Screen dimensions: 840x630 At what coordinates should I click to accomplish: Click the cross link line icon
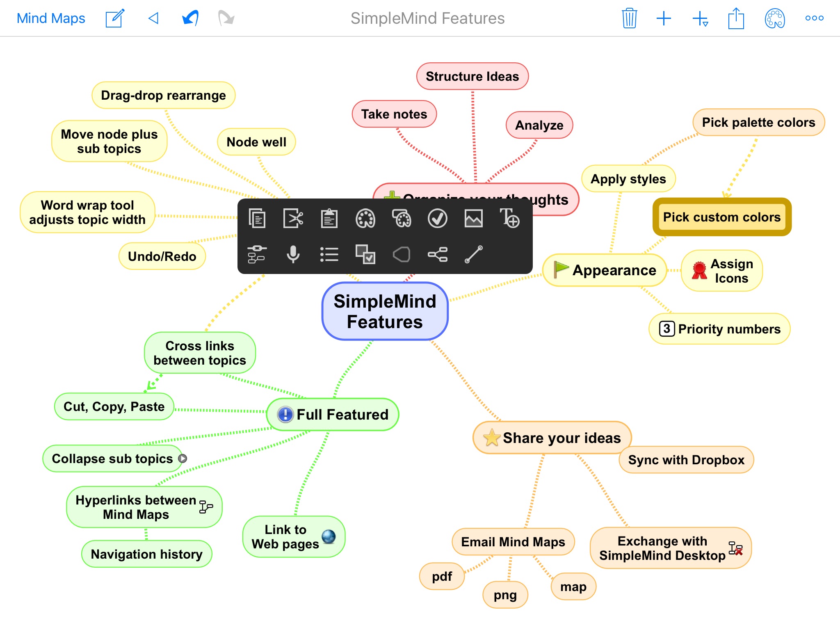click(474, 254)
